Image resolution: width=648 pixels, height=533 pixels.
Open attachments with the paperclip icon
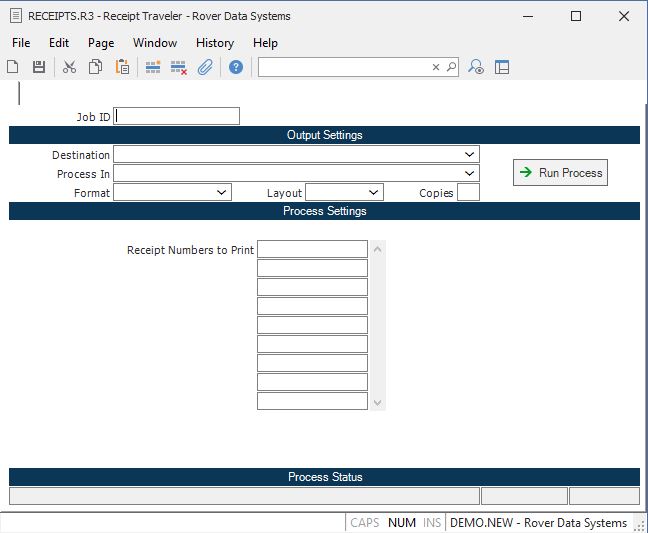tap(205, 67)
